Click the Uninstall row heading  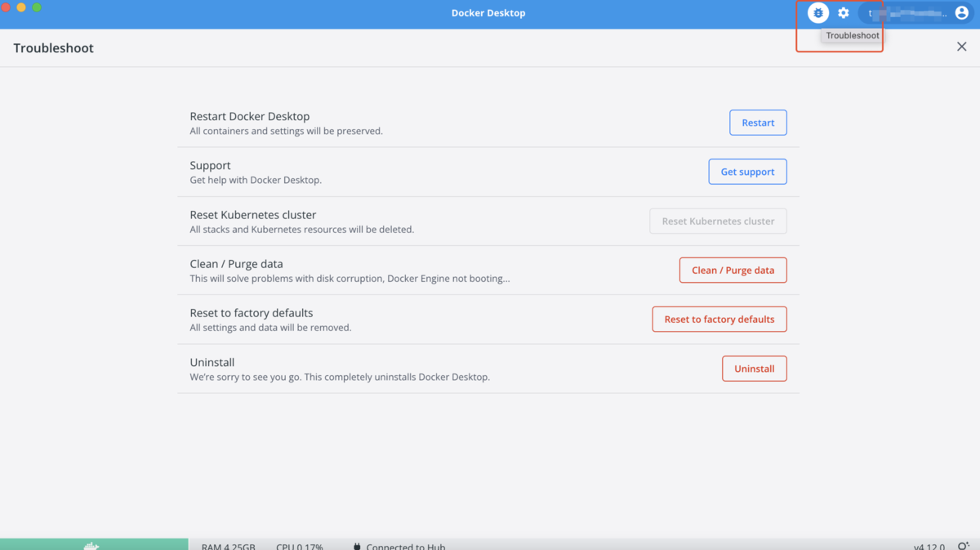tap(212, 362)
